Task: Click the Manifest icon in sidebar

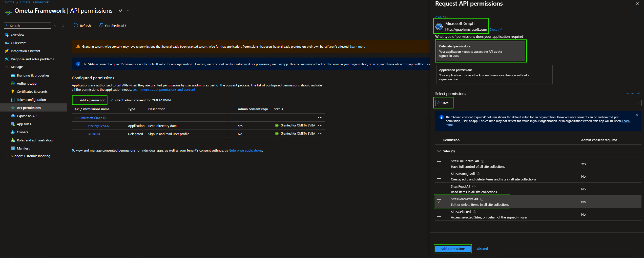Action: pos(13,148)
